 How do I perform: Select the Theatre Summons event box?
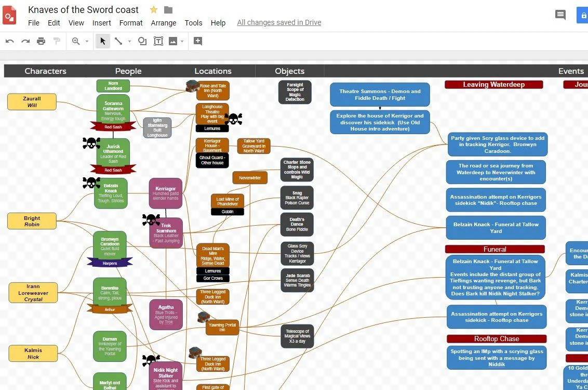click(x=380, y=95)
